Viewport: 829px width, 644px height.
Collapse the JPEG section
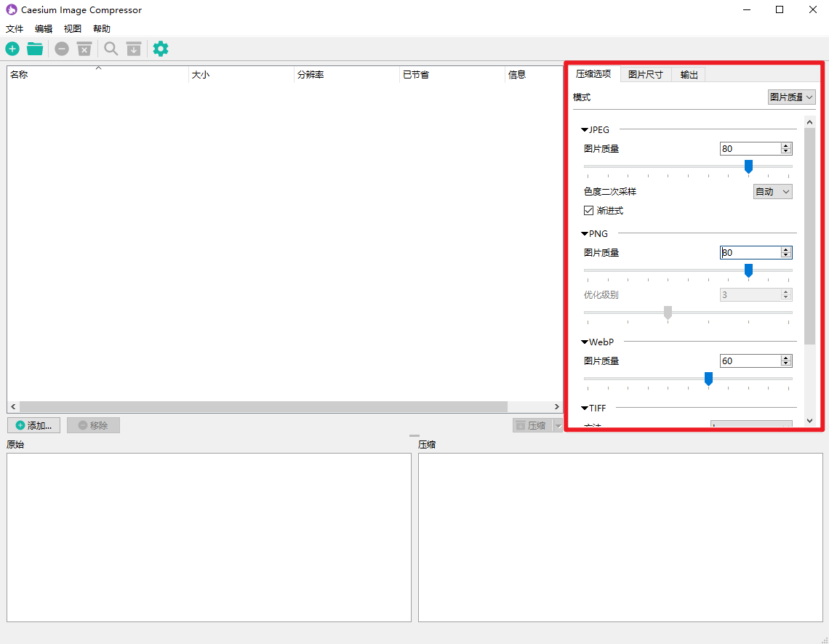click(585, 130)
